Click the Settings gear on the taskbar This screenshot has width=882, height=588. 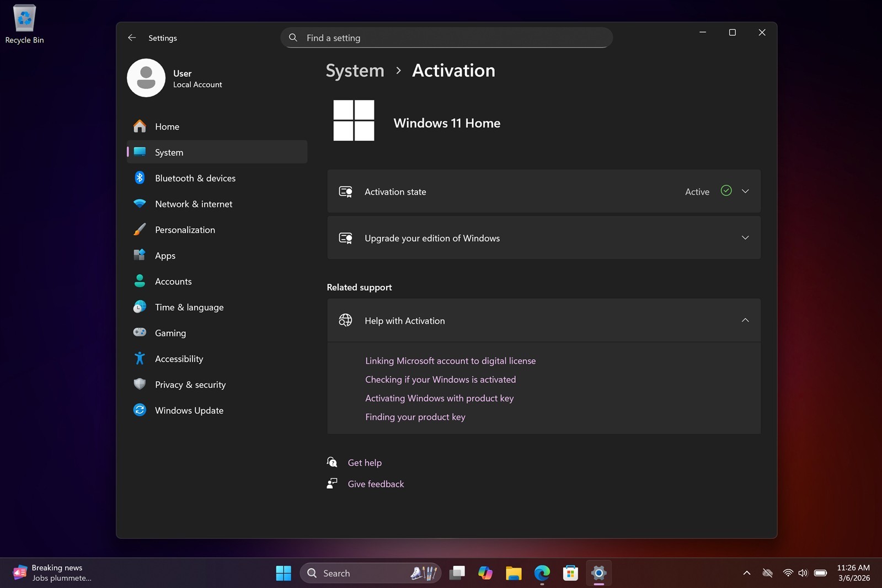(598, 573)
